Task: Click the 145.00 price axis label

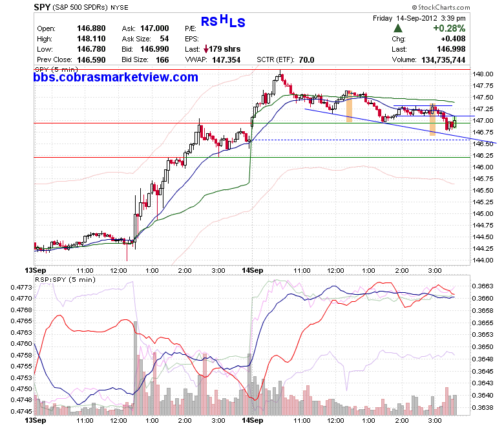Action: click(483, 214)
